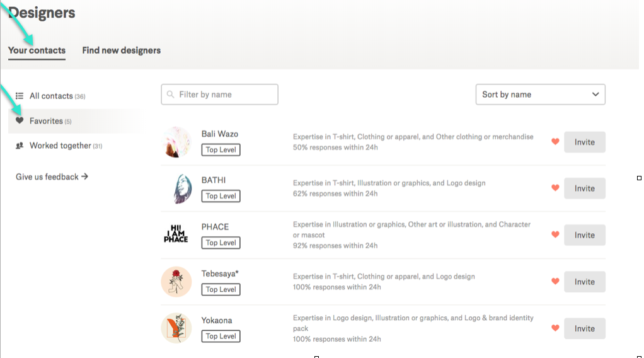Unfavorite Bali Wazo via heart icon
Viewport: 644px width, 358px height.
tap(555, 142)
